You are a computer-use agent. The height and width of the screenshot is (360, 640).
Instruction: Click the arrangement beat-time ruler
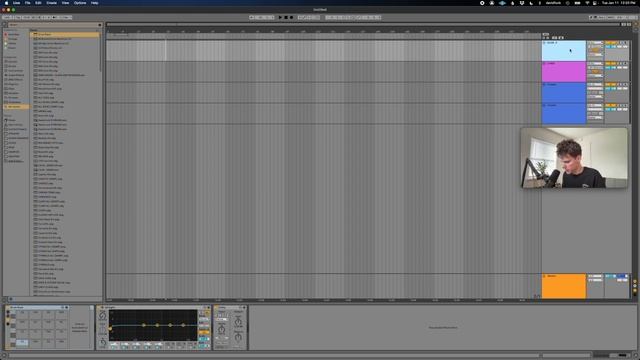click(324, 31)
